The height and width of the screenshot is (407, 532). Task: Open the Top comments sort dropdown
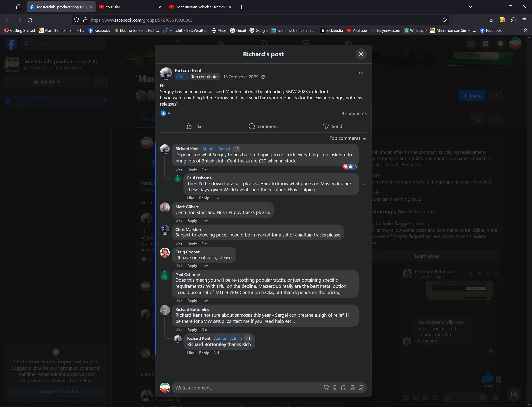(347, 138)
